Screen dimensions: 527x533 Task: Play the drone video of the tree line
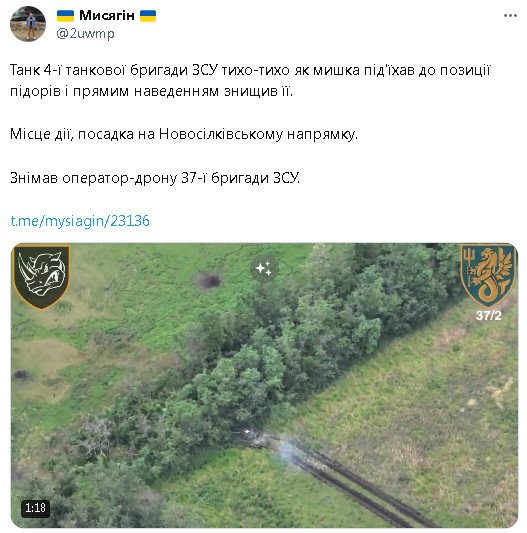coord(264,385)
